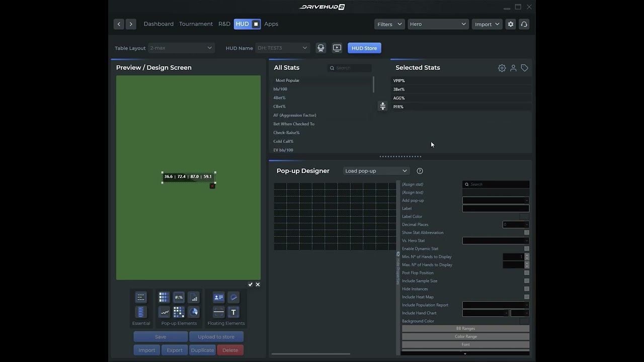Image resolution: width=644 pixels, height=362 pixels.
Task: Enable Dynamic Stat checkbox
Action: (x=527, y=248)
